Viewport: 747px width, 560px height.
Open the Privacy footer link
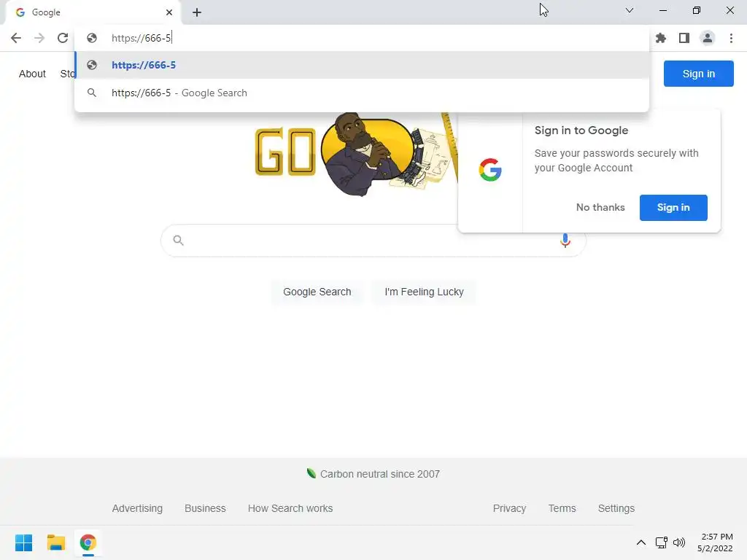pos(509,508)
